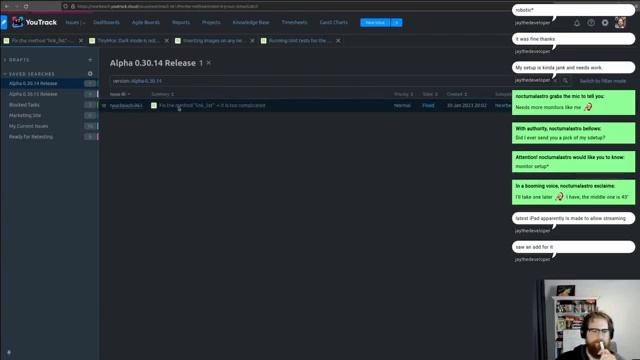The height and width of the screenshot is (360, 640).
Task: Close the 'Running cold tests' tab
Action: tap(338, 41)
